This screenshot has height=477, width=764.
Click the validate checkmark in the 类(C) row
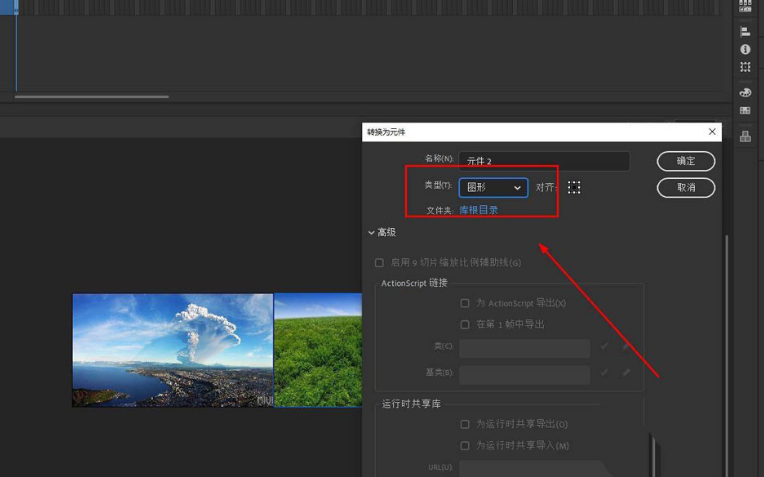coord(604,346)
